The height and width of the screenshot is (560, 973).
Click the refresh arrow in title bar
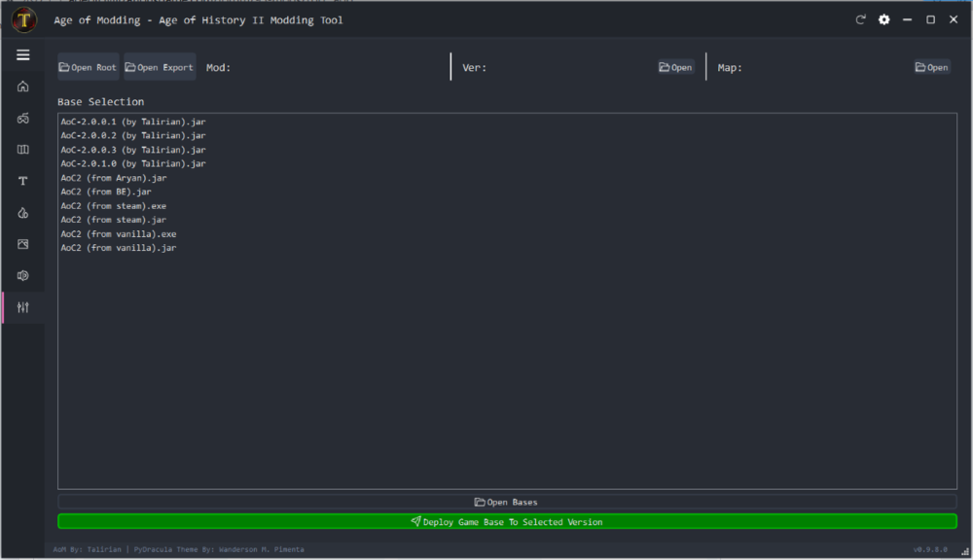pos(861,19)
